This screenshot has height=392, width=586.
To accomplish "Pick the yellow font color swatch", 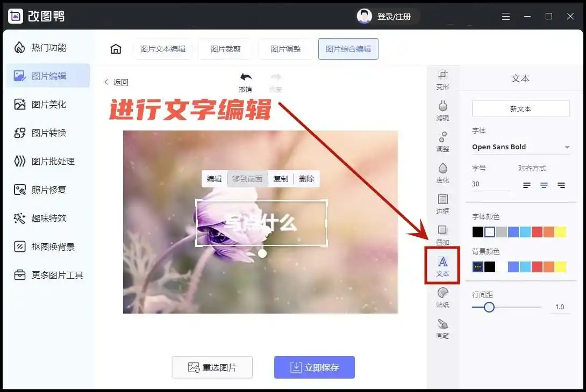I will pyautogui.click(x=561, y=232).
